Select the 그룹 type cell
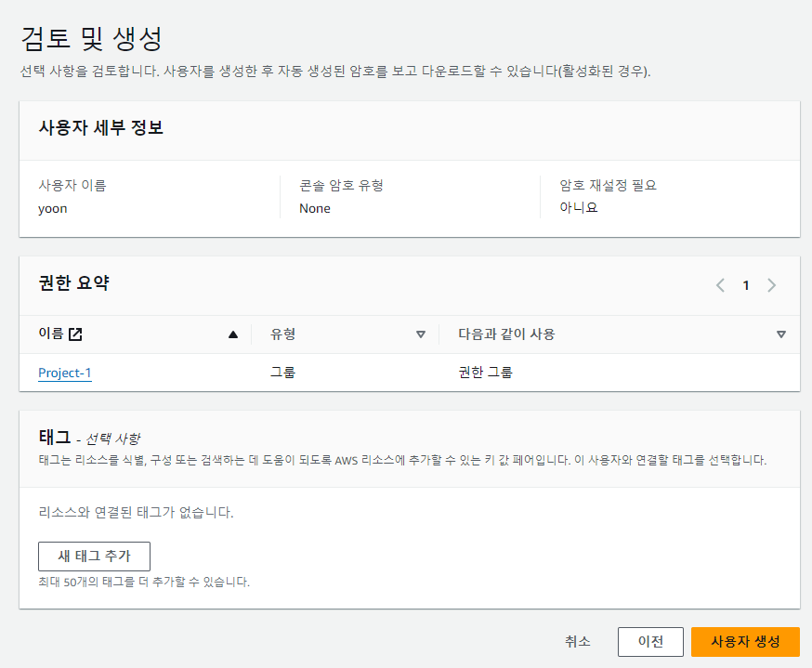812x668 pixels. point(282,373)
